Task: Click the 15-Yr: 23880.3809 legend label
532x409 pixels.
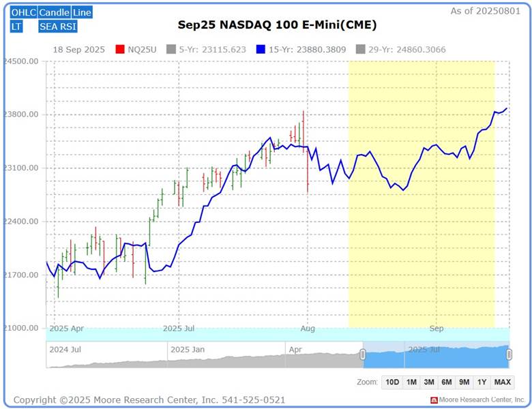Action: pos(308,50)
